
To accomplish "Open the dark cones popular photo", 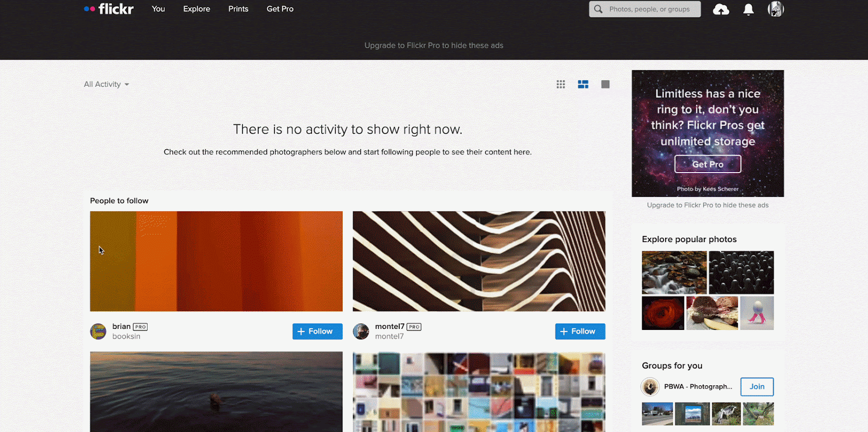I will (x=741, y=272).
